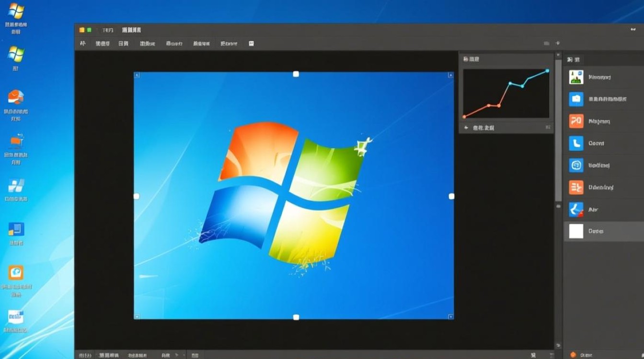Open the teal chat bubble icon in the sidebar
Screen dimensions: 644x359
click(x=576, y=165)
